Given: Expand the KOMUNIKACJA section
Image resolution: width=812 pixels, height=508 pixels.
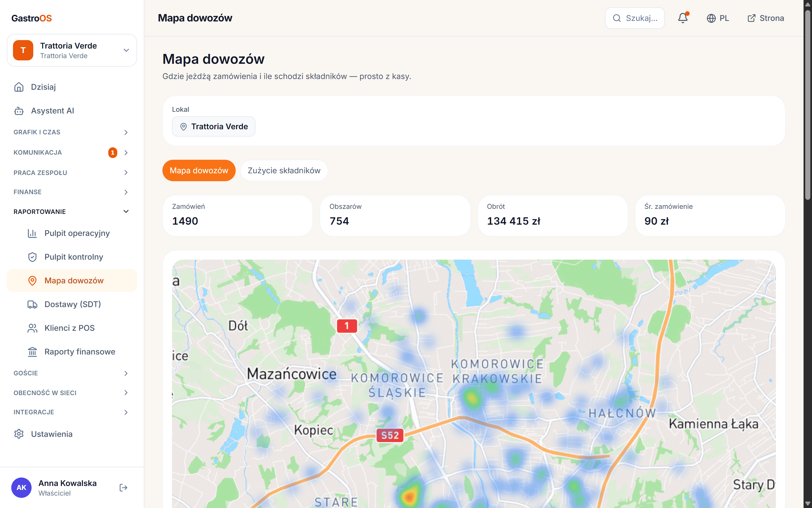Looking at the screenshot, I should click(x=72, y=152).
